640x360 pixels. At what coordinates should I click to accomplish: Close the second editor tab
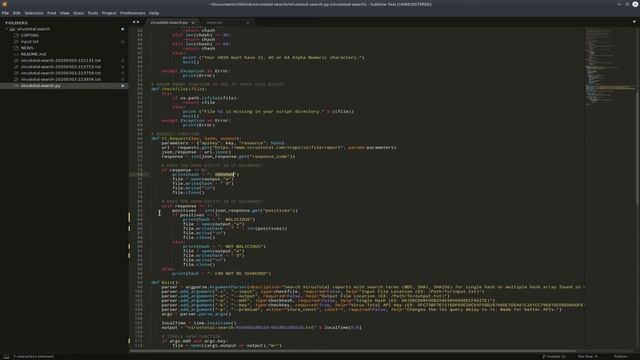pyautogui.click(x=247, y=23)
